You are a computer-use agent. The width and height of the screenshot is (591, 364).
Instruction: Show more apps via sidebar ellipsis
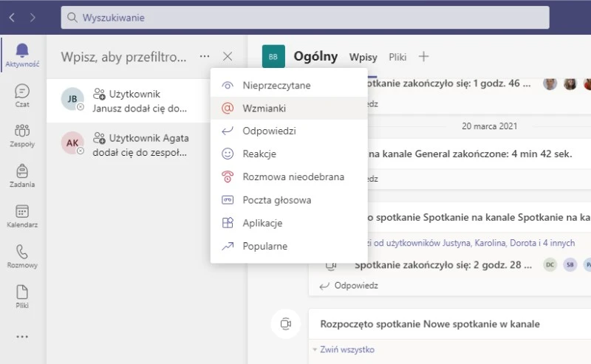[x=22, y=337]
